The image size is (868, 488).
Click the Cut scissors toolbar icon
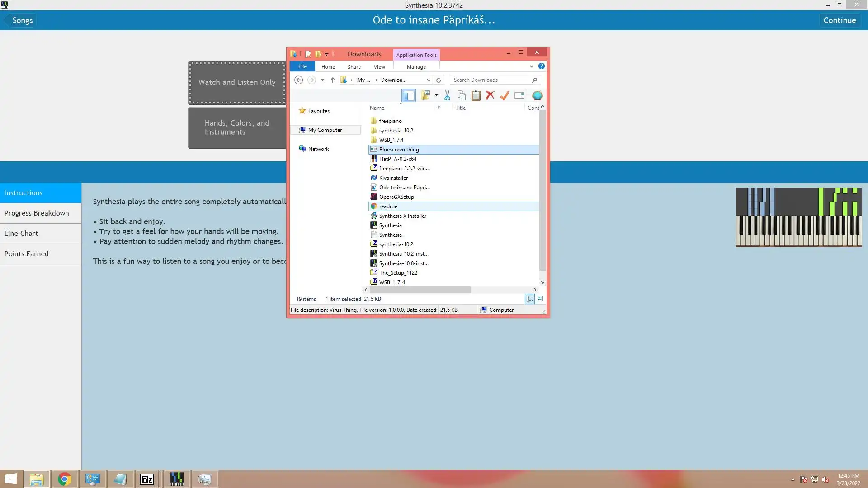[447, 95]
